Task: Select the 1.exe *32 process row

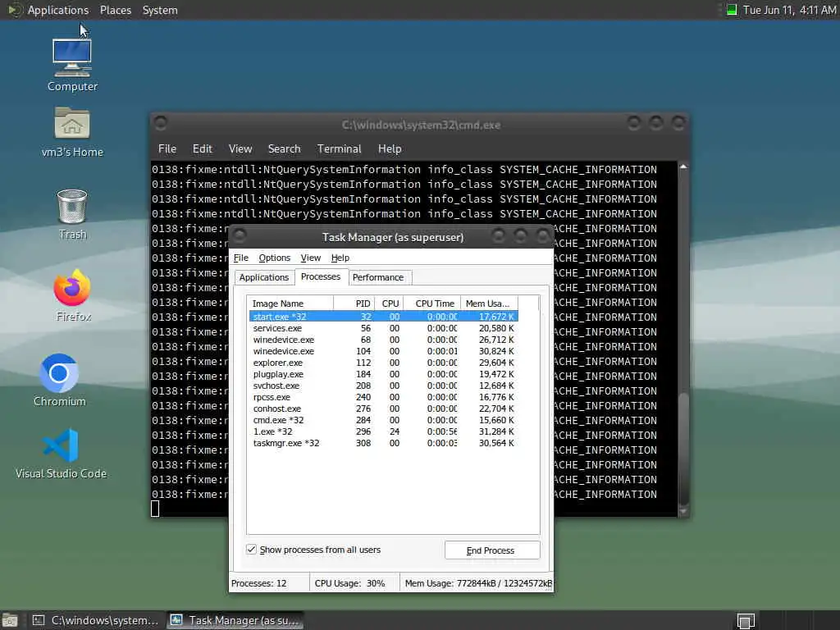Action: (383, 431)
